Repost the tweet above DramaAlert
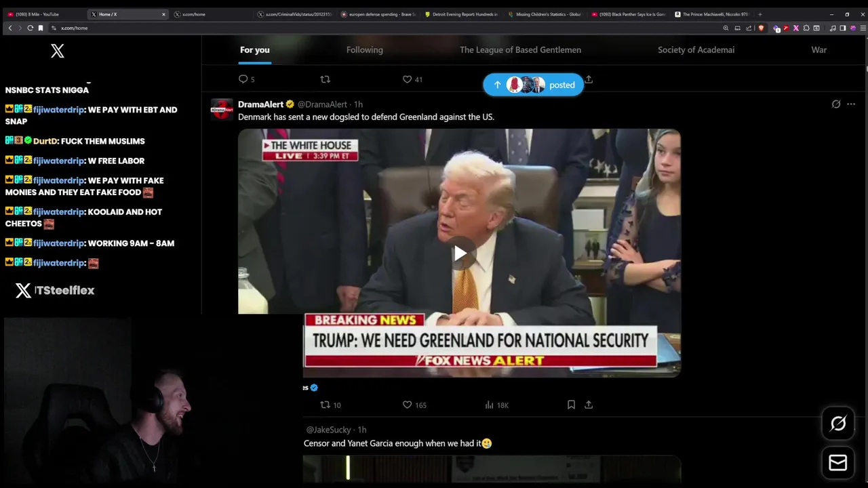The height and width of the screenshot is (488, 868). [x=325, y=79]
